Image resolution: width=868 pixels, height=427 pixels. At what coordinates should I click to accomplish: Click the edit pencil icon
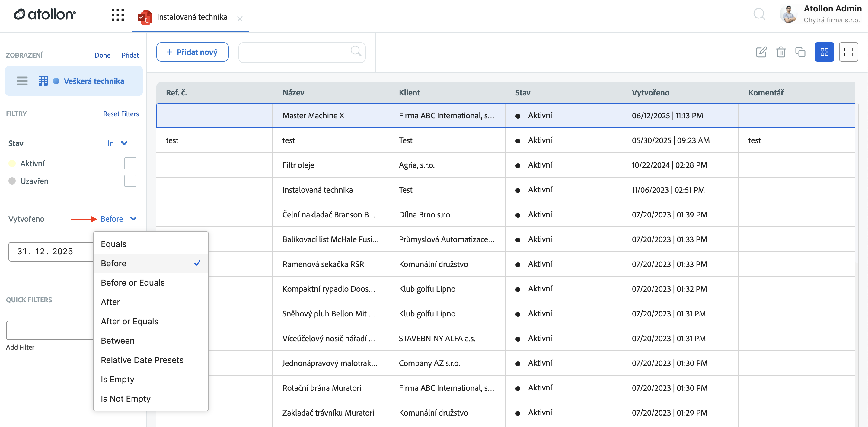[761, 52]
